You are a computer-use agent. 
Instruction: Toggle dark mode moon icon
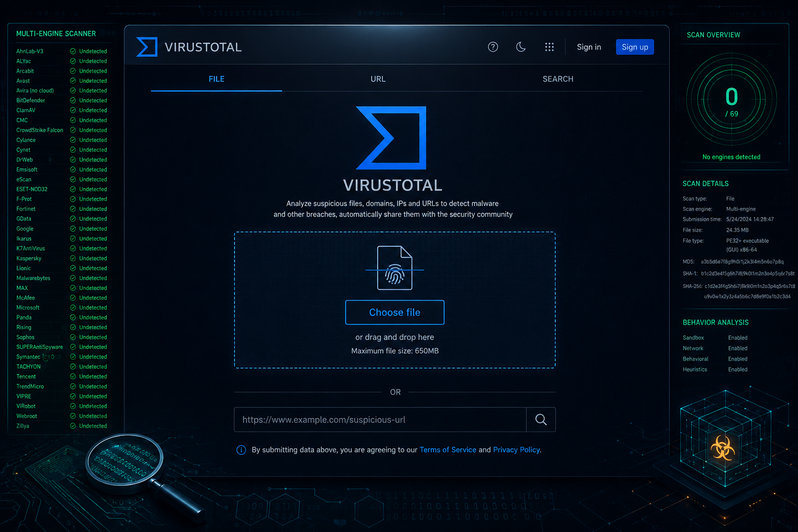[521, 47]
